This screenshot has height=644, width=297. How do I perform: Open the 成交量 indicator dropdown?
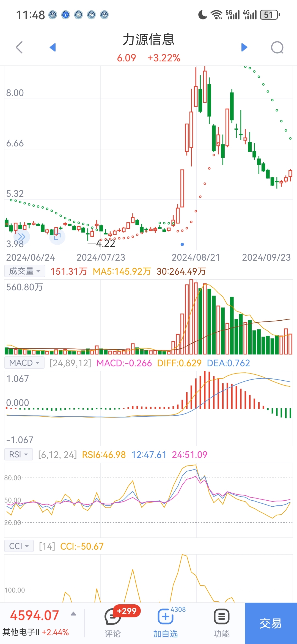point(24,271)
